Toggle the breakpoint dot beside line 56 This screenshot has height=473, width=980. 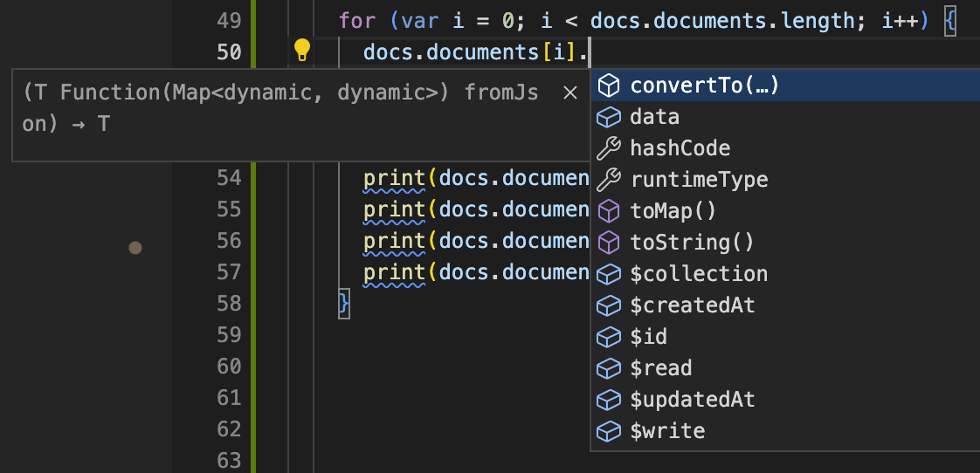135,248
